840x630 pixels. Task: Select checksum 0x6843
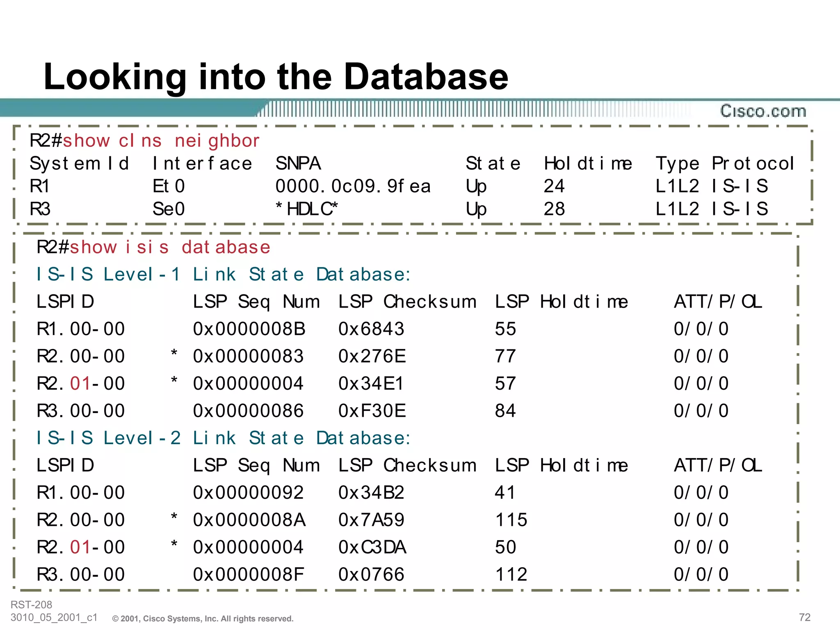pos(372,329)
